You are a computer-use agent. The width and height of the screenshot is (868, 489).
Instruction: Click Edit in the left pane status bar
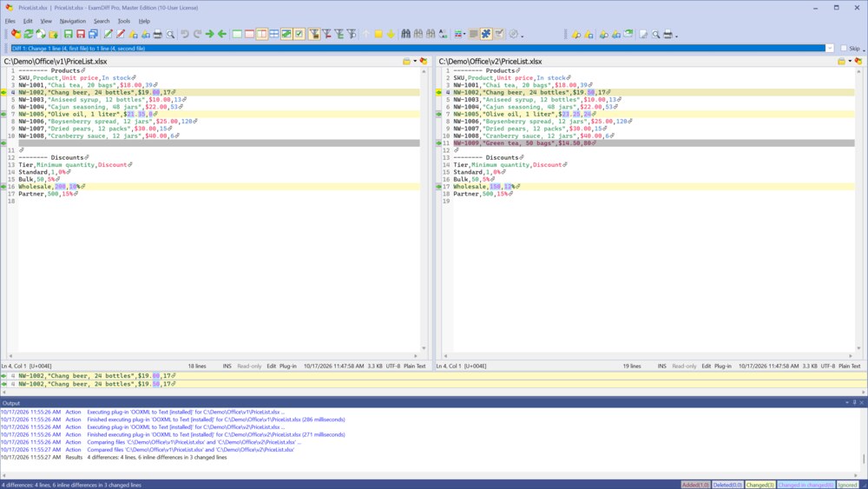tap(271, 366)
